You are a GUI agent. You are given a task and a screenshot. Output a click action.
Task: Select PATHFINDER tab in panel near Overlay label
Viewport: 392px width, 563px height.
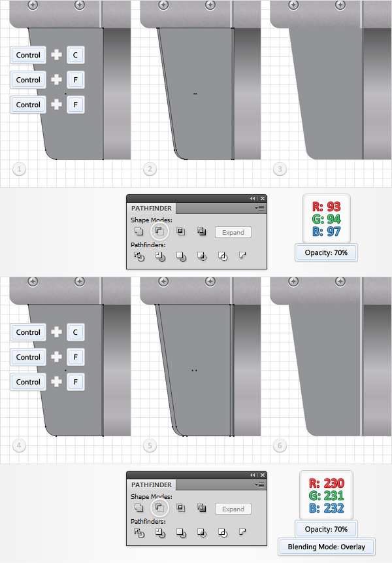[152, 485]
